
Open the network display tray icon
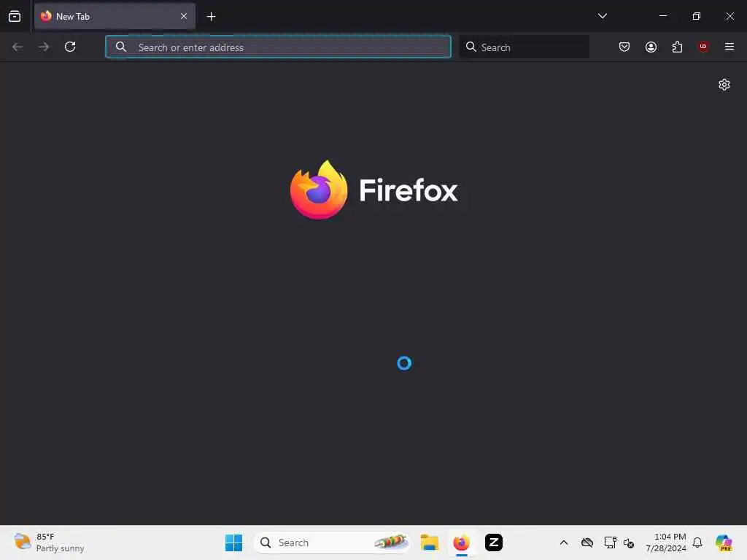610,542
